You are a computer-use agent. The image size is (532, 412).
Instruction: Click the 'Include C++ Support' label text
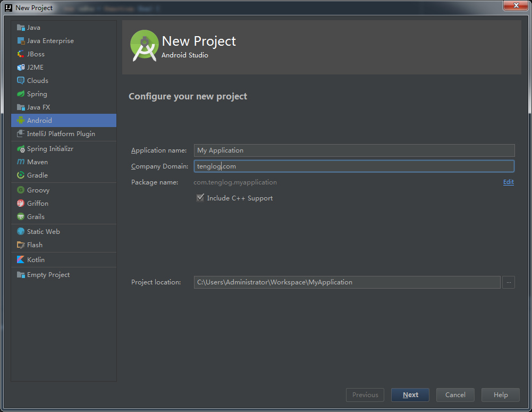[240, 198]
